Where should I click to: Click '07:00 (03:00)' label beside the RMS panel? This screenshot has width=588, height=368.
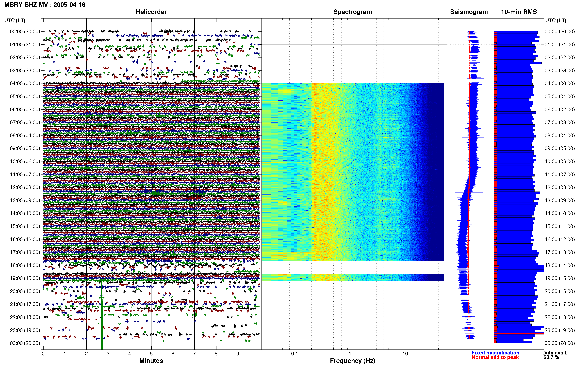[x=560, y=122]
